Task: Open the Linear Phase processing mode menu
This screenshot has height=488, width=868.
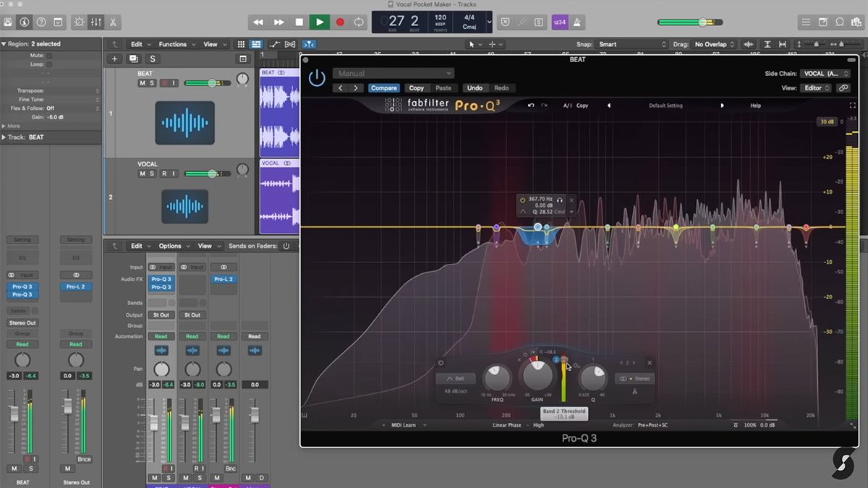Action: 508,425
